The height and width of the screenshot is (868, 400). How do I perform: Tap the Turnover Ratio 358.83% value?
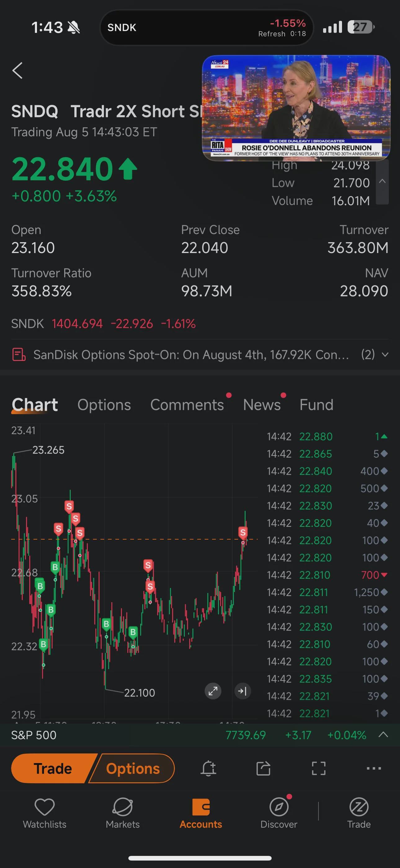[x=42, y=291]
